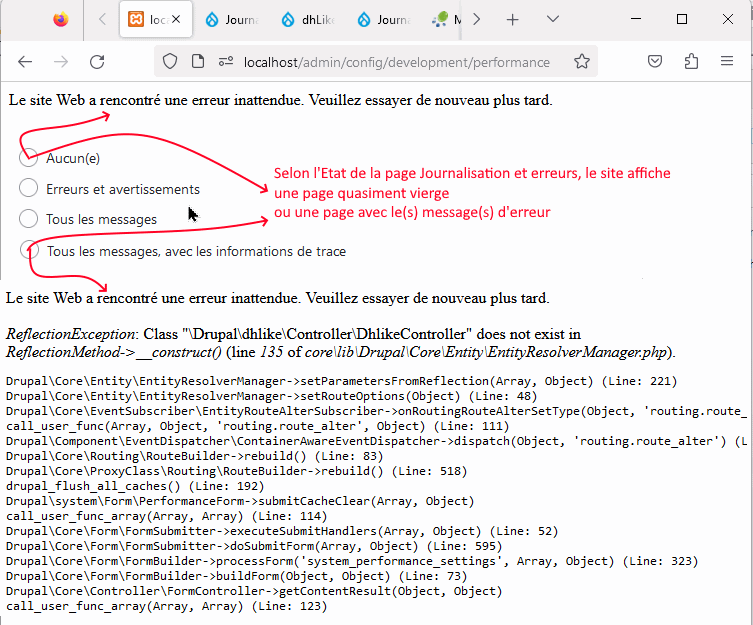Close the active localhost tab
Image resolution: width=753 pixels, height=625 pixels.
coord(177,20)
